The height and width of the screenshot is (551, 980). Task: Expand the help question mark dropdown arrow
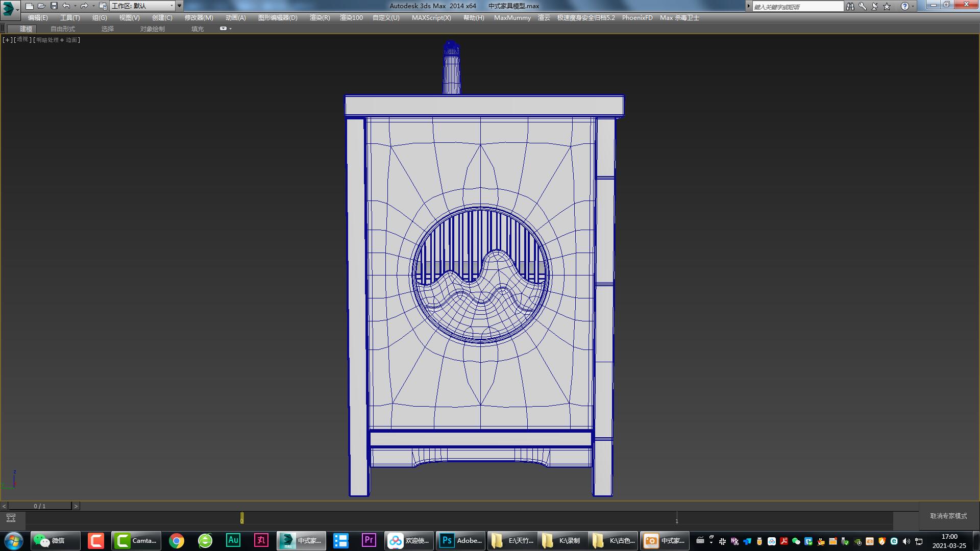pos(913,6)
